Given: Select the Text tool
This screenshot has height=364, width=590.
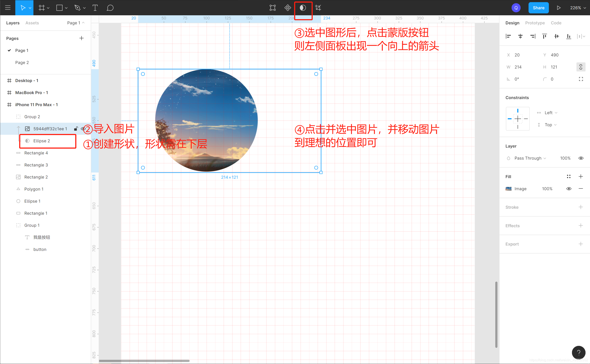Looking at the screenshot, I should coord(95,8).
